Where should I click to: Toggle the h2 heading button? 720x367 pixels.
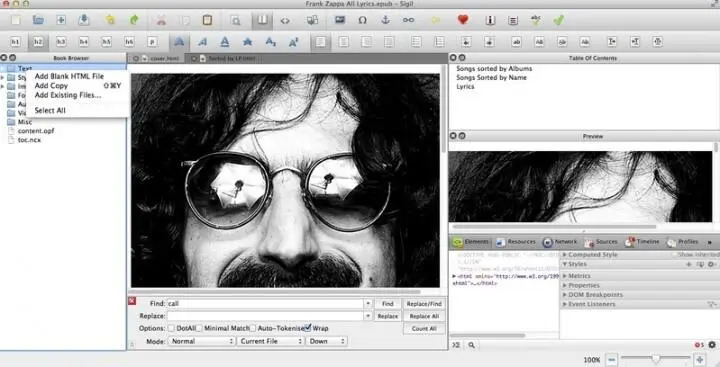tap(38, 42)
